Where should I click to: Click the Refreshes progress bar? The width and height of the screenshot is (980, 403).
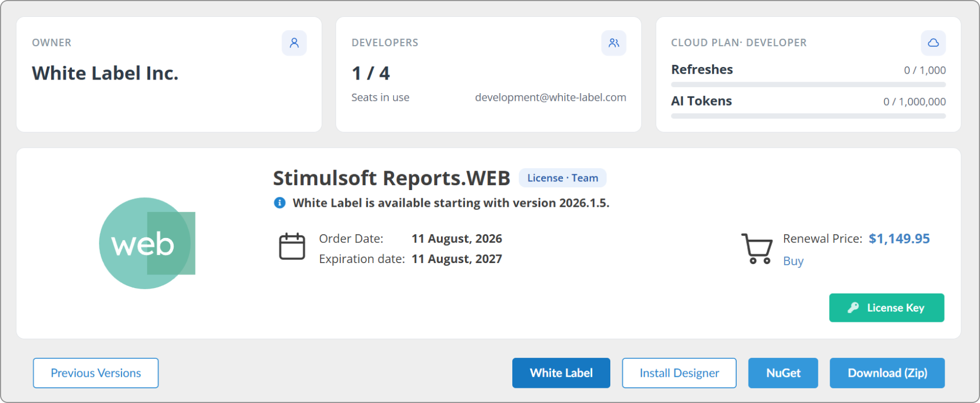pyautogui.click(x=808, y=84)
